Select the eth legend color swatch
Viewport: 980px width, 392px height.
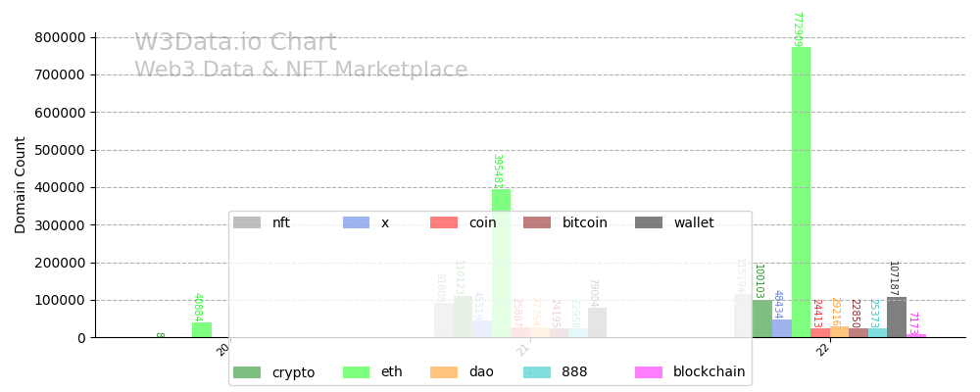356,372
